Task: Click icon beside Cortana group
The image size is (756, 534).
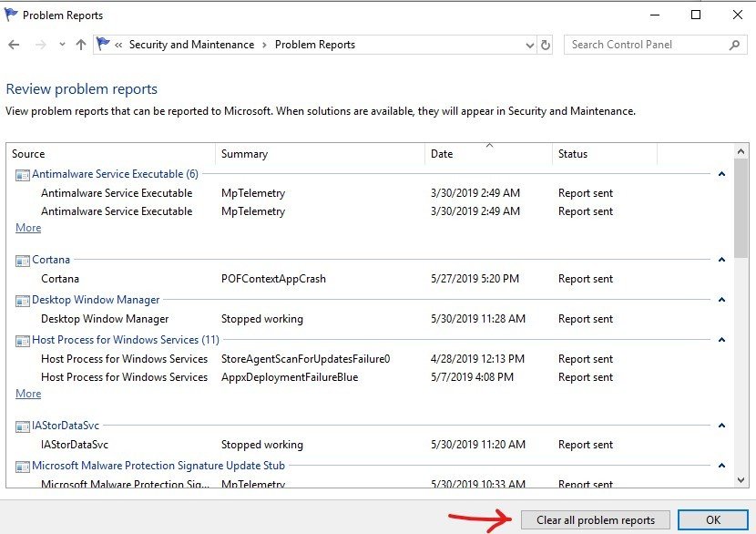Action: 22,261
